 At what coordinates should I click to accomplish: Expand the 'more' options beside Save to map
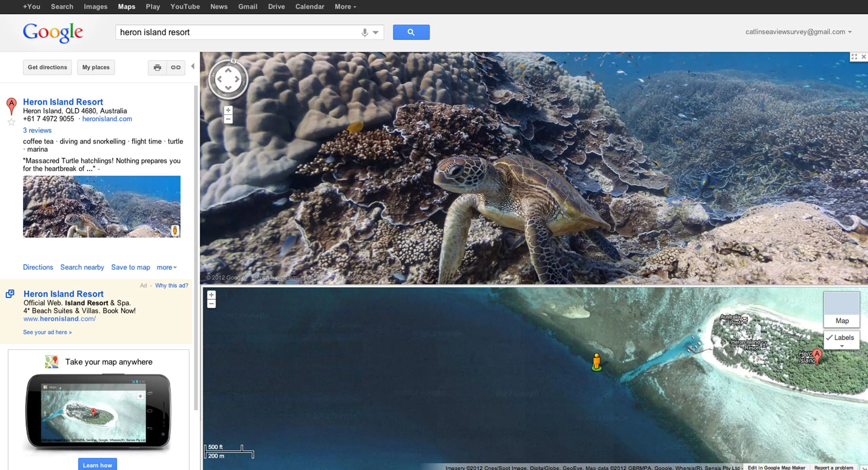[166, 267]
